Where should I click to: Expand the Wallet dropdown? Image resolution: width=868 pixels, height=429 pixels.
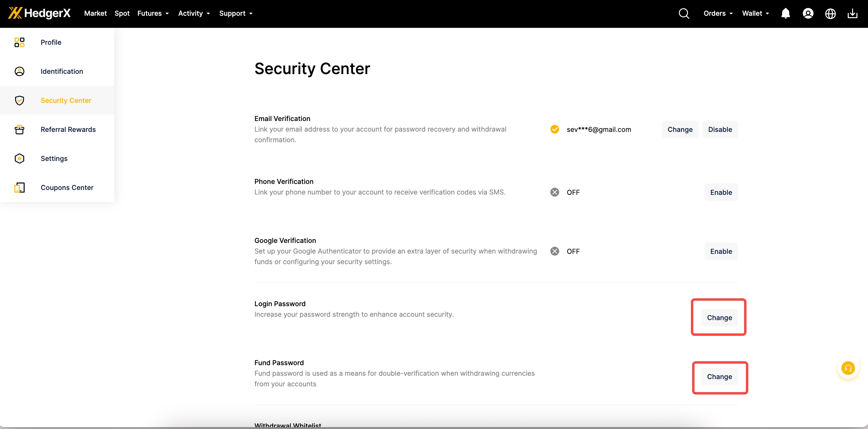(755, 14)
